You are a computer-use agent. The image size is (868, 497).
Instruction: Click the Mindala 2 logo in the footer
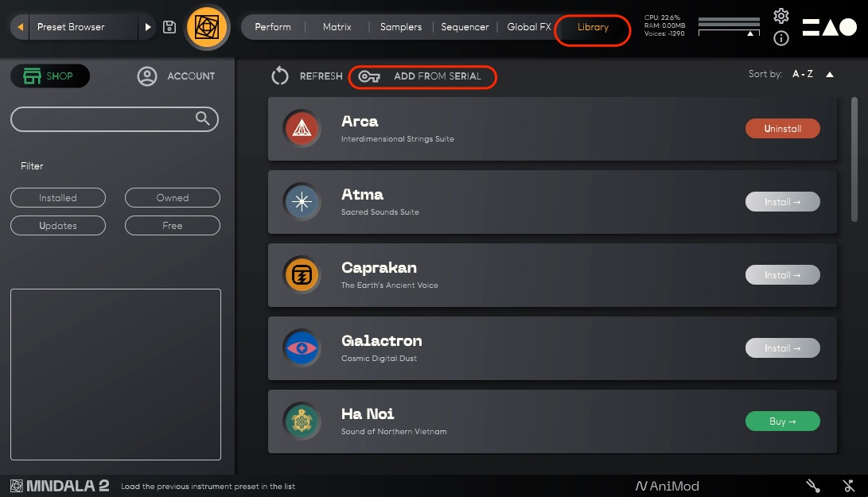pos(60,486)
